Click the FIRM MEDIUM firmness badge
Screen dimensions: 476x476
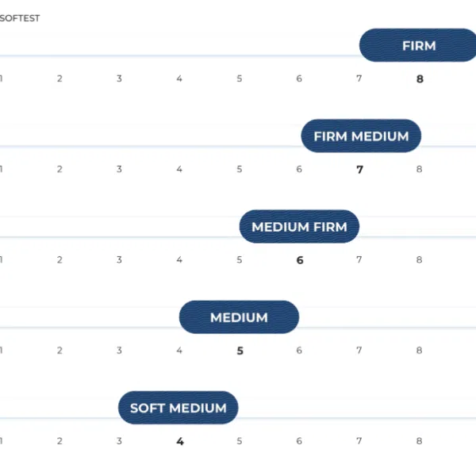[x=361, y=136]
